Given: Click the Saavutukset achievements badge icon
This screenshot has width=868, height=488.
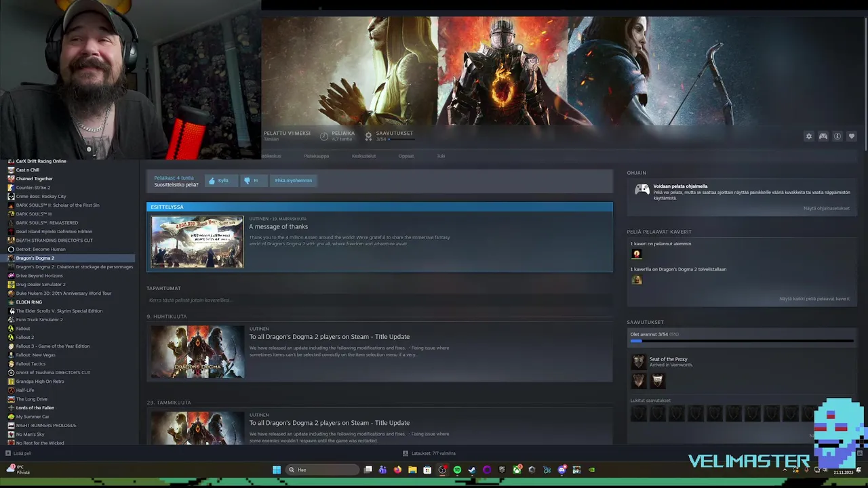Looking at the screenshot, I should [368, 136].
